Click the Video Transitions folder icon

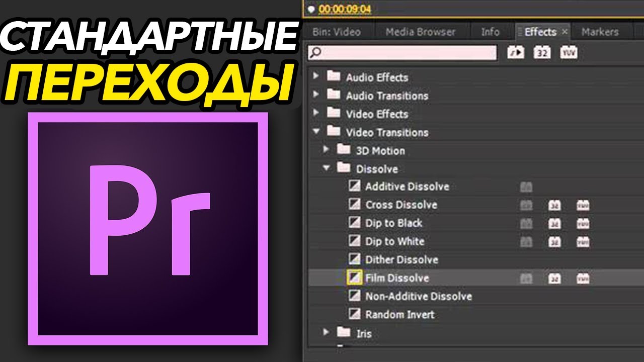334,131
